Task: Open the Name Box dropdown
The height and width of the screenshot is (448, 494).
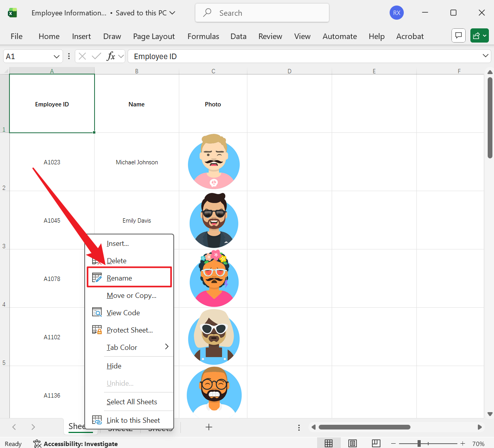Action: coord(56,56)
